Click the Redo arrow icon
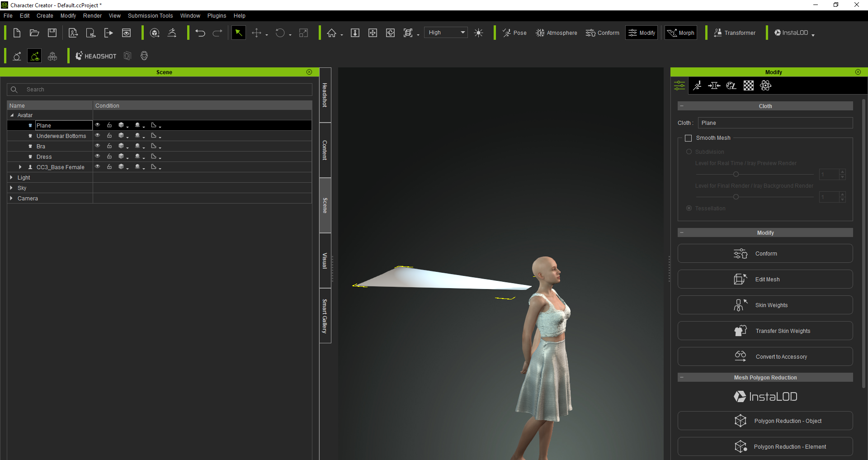This screenshot has width=868, height=460. [217, 33]
